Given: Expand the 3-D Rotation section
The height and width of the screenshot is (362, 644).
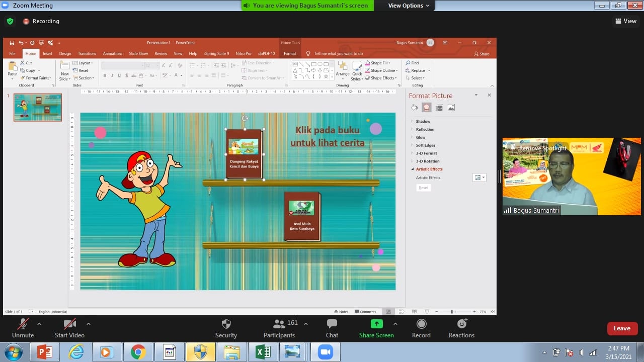Looking at the screenshot, I should pos(425,161).
